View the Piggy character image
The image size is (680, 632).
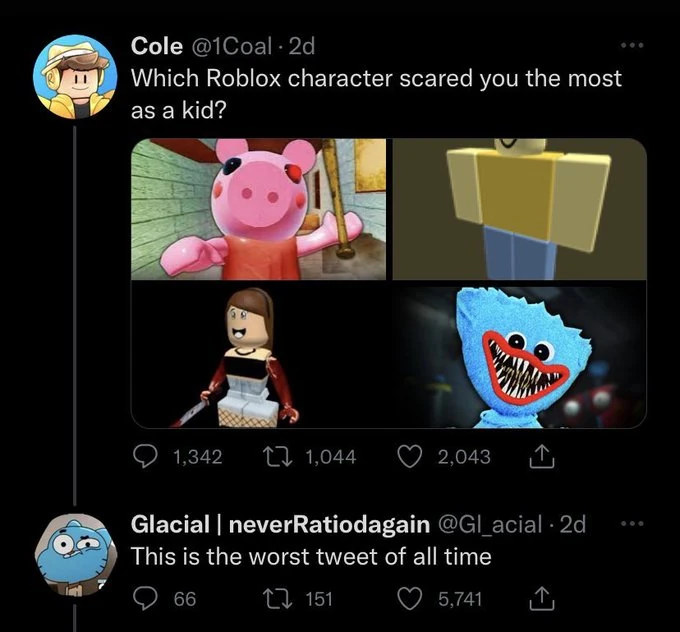tap(260, 209)
